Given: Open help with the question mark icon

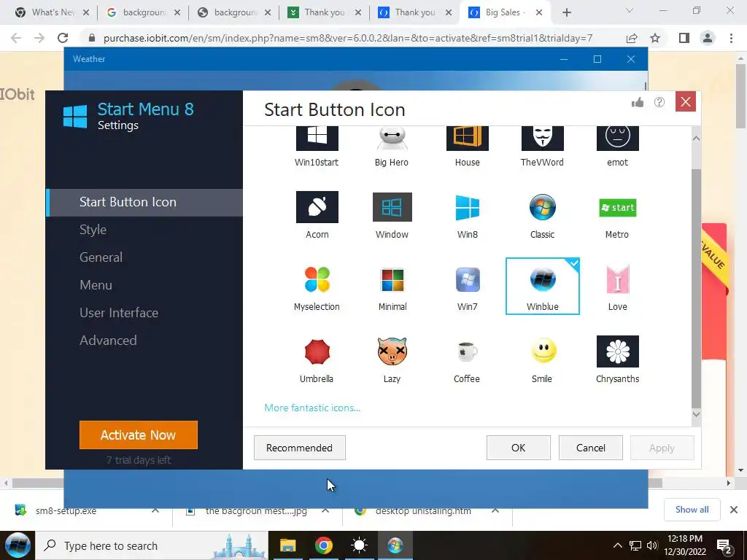Looking at the screenshot, I should pos(659,102).
